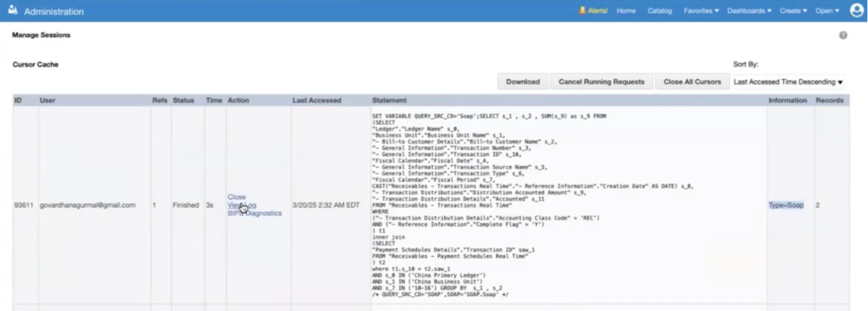Click the 3s time value
Image resolution: width=868 pixels, height=311 pixels.
click(210, 205)
